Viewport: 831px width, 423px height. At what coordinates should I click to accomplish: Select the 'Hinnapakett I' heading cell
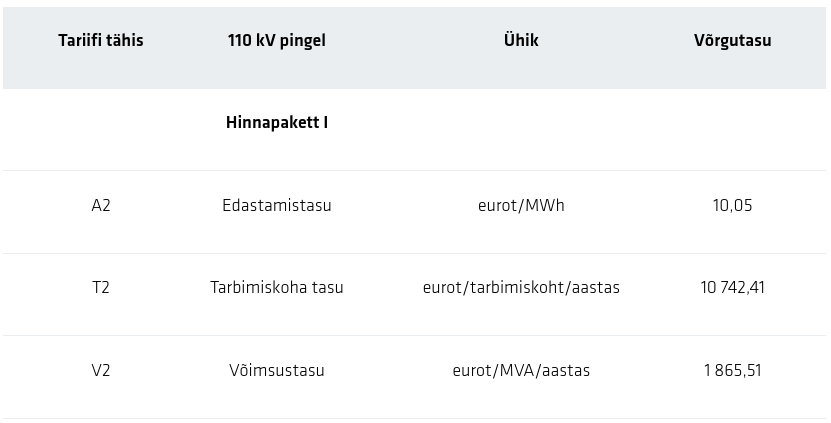(277, 123)
